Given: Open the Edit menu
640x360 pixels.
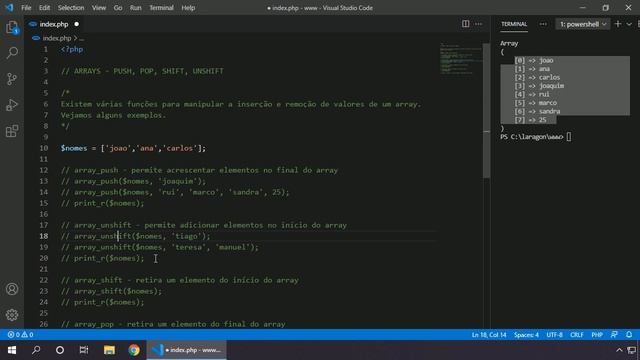Looking at the screenshot, I should 44,8.
